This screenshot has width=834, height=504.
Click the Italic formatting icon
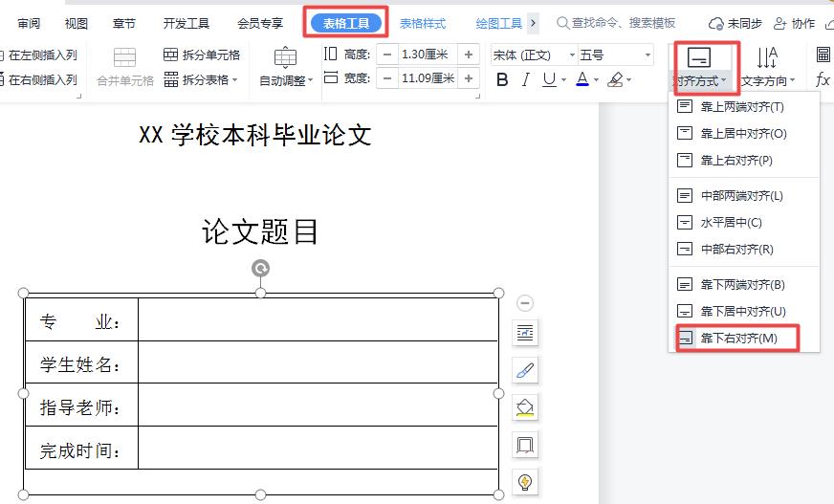525,80
